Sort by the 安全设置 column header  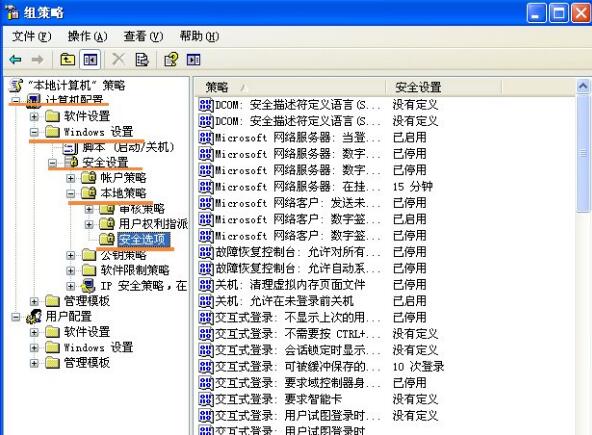444,87
